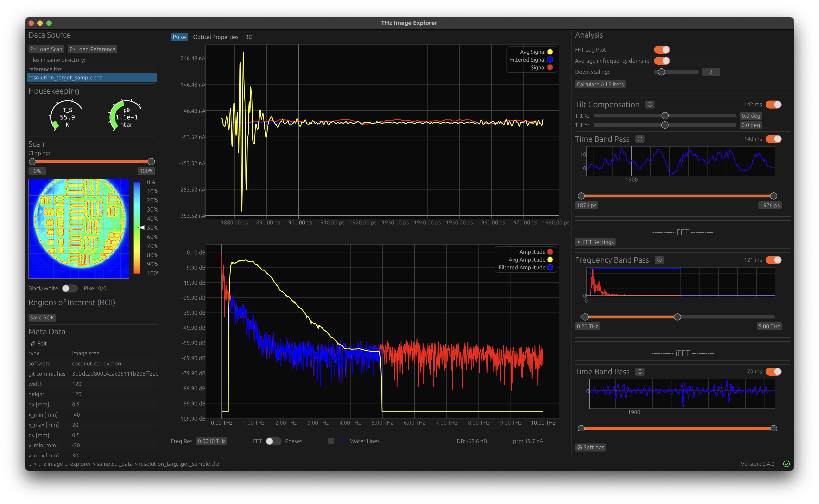The image size is (819, 504).
Task: Click the Down scaling slider handle
Action: tap(661, 72)
